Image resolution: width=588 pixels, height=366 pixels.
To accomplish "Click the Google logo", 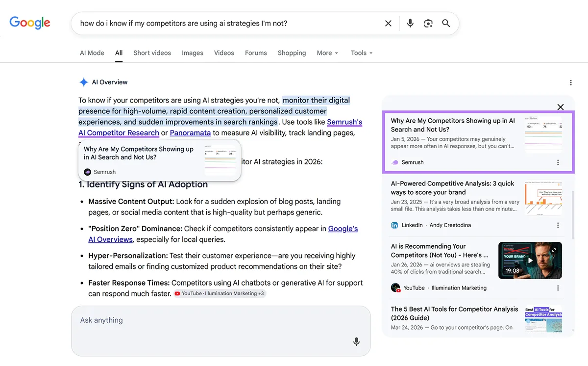I will click(x=30, y=23).
